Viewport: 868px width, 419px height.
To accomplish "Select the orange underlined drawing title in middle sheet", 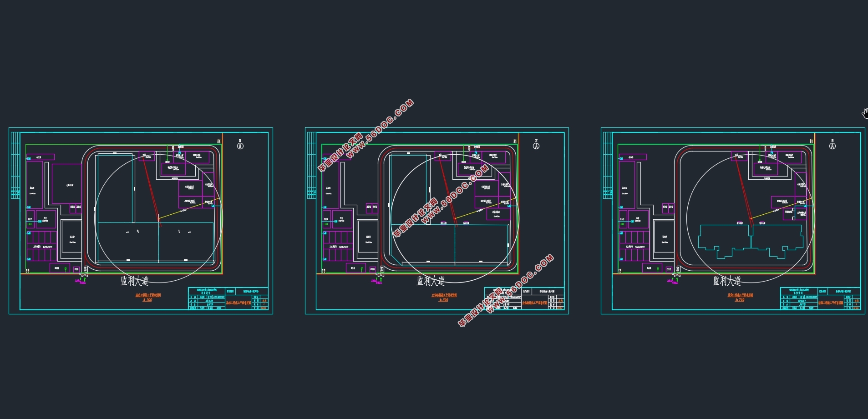I will 444,295.
